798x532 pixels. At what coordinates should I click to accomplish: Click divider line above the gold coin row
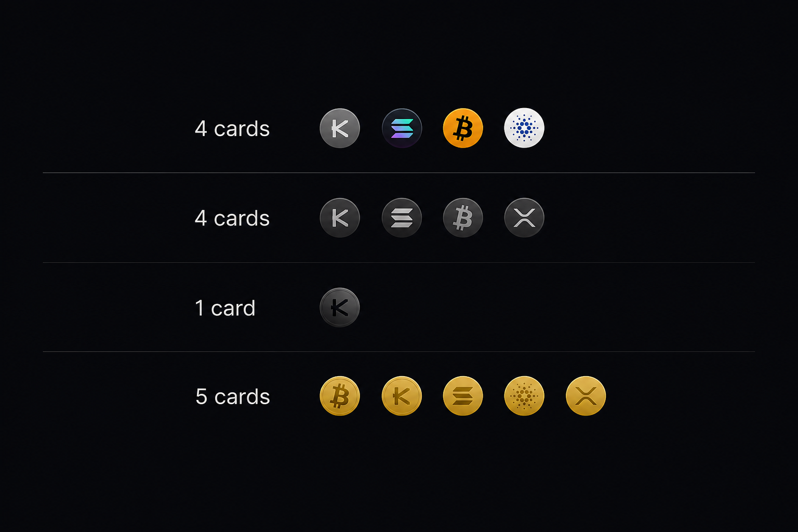(399, 352)
